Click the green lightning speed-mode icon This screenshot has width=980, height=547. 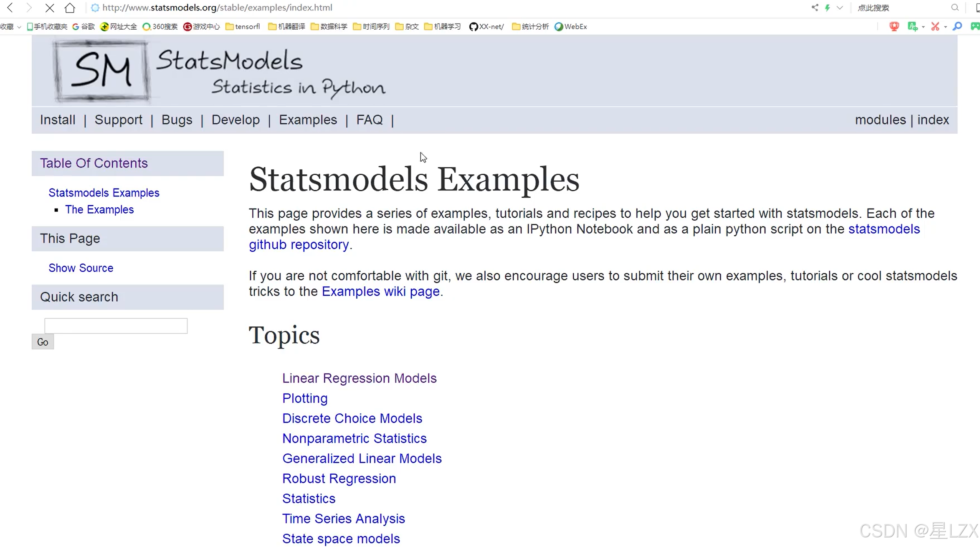tap(827, 8)
